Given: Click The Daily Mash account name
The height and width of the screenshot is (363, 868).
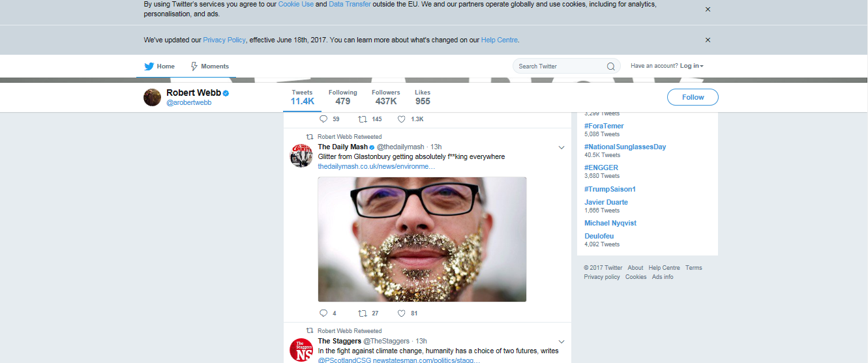Looking at the screenshot, I should pyautogui.click(x=343, y=147).
